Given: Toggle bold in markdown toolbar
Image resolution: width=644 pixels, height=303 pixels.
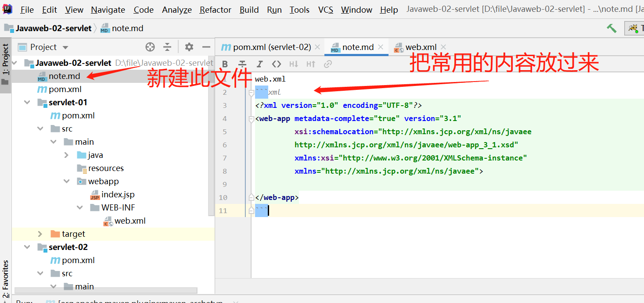Looking at the screenshot, I should (225, 64).
